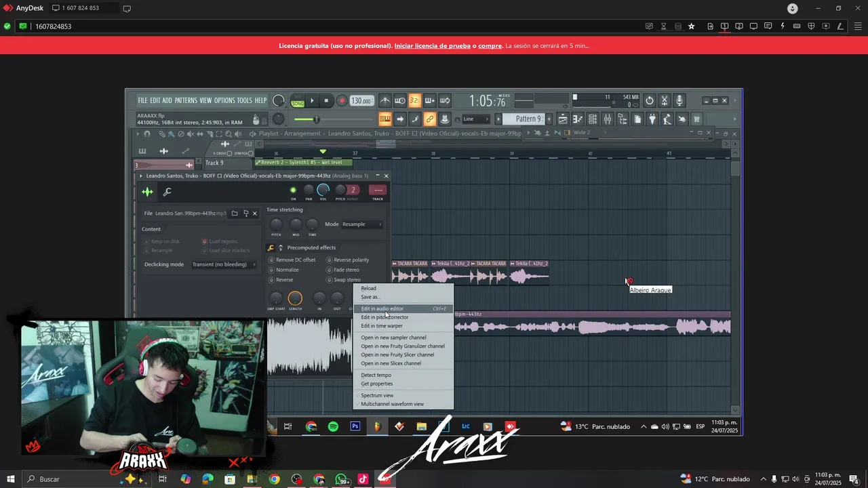The height and width of the screenshot is (488, 868).
Task: Click the channel VOL knob
Action: (x=323, y=190)
